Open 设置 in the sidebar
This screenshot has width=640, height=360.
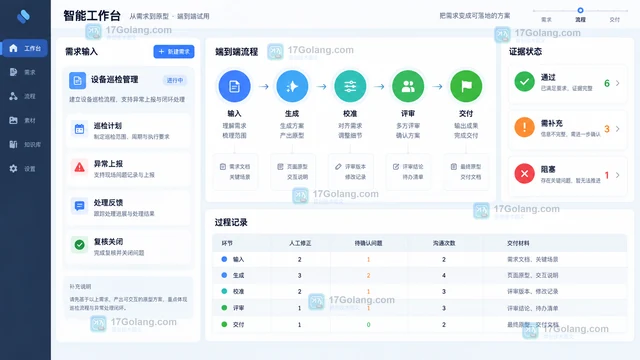[25, 169]
